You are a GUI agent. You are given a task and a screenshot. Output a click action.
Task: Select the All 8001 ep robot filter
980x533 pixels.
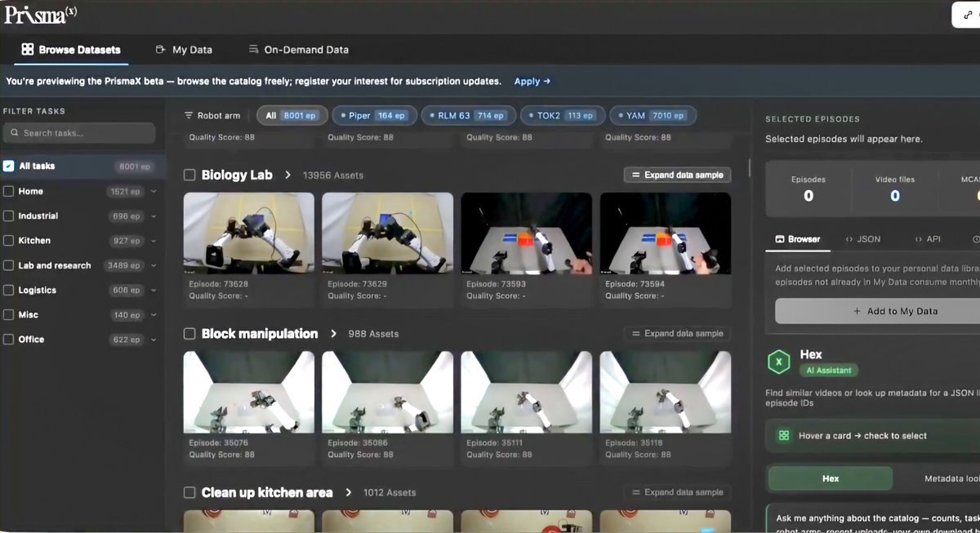tap(292, 116)
